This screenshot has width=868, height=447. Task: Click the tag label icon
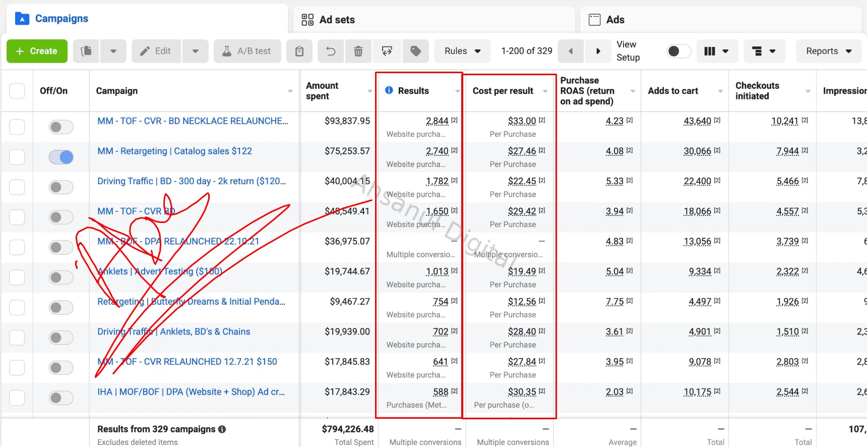[x=416, y=51]
